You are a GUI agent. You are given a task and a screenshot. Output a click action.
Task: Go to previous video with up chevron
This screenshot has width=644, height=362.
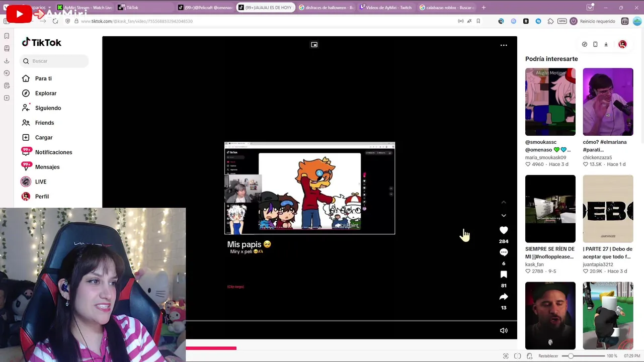(x=504, y=202)
